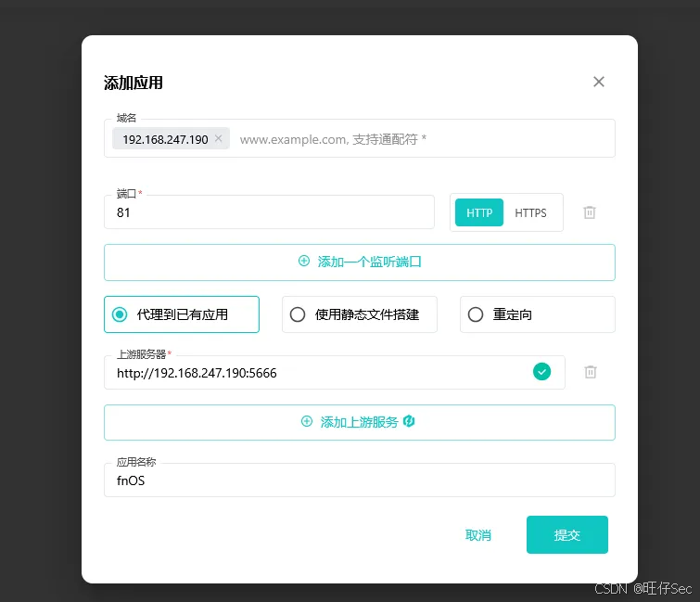Remove the 192.168.247.190 domain tag
Image resolution: width=700 pixels, height=602 pixels.
218,138
